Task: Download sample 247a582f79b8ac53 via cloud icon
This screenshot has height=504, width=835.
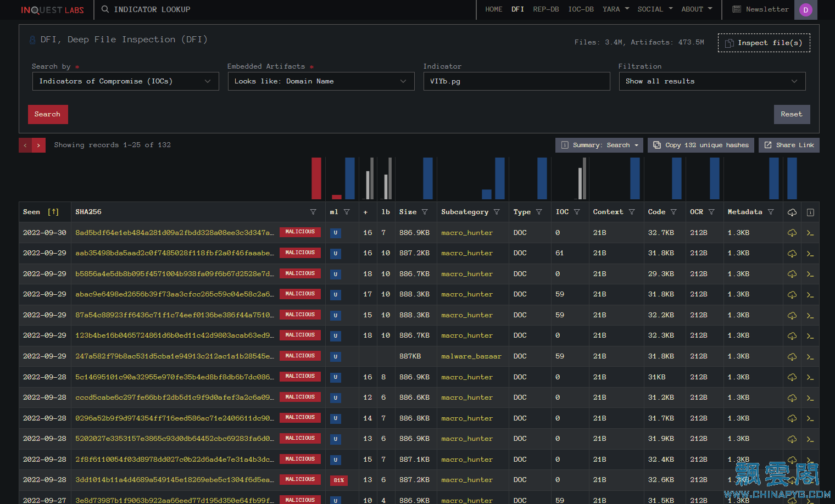Action: click(x=792, y=357)
